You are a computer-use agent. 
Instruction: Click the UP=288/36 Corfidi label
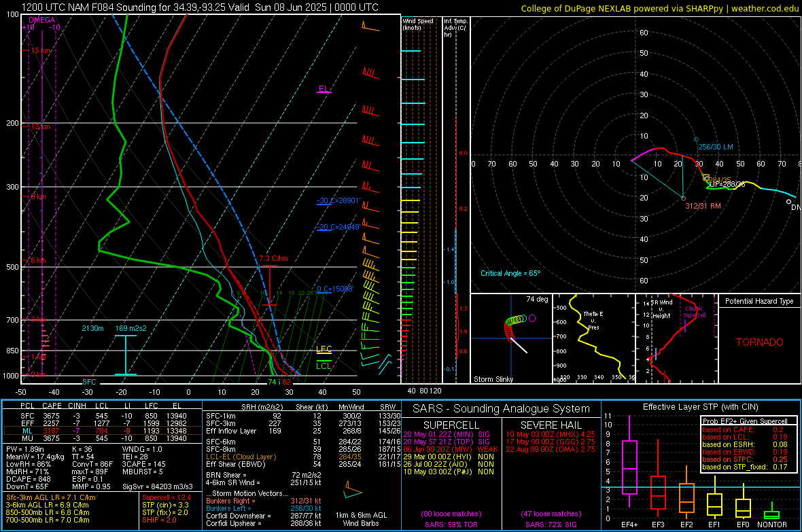tap(727, 184)
